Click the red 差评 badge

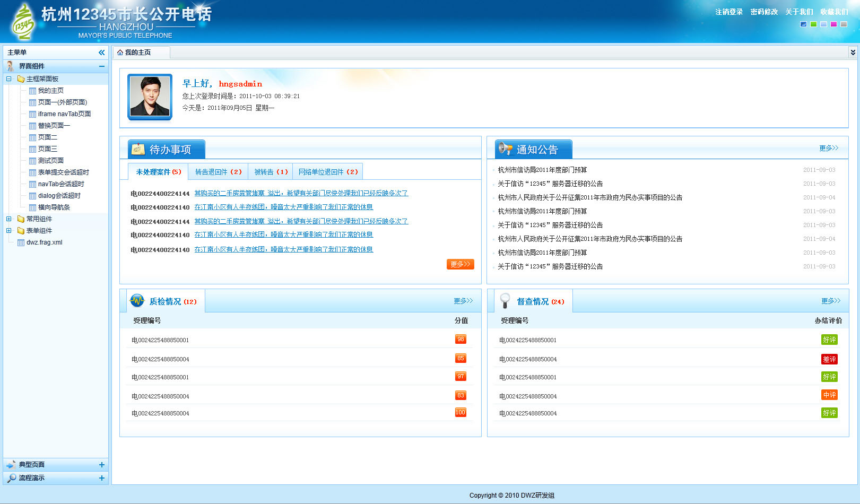829,359
